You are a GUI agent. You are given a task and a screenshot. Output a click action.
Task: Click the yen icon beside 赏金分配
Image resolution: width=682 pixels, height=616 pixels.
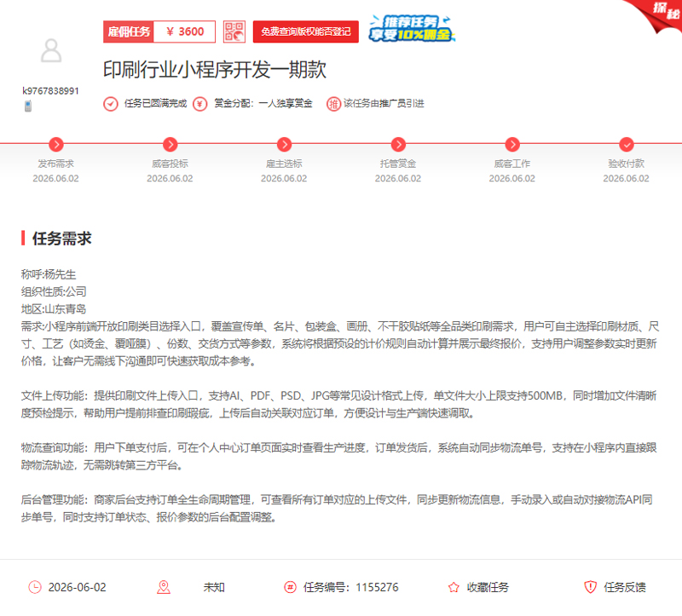(200, 104)
